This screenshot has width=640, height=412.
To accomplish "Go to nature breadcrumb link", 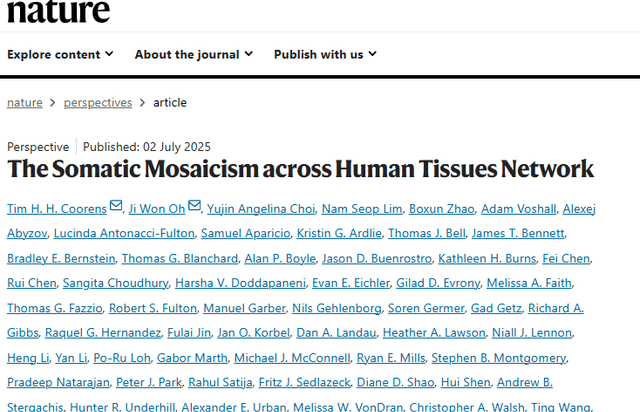I will [25, 102].
